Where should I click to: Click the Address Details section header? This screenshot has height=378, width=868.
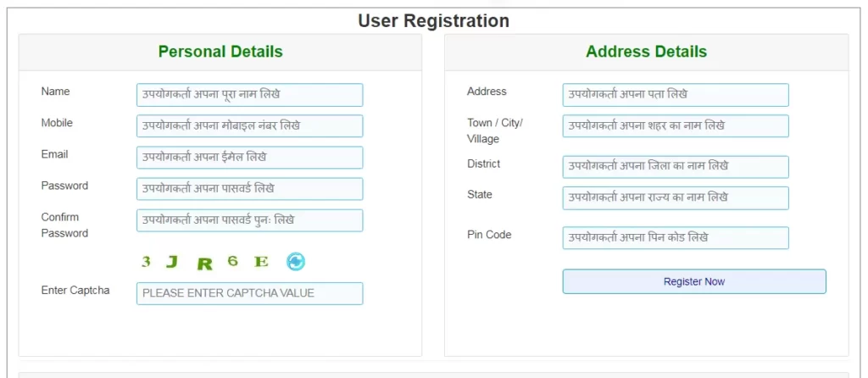(x=646, y=52)
